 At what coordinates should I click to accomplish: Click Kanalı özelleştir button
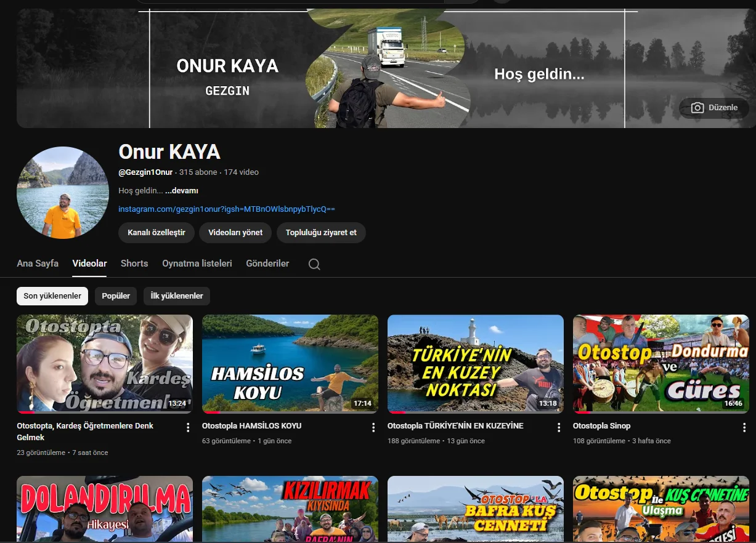[x=156, y=233]
